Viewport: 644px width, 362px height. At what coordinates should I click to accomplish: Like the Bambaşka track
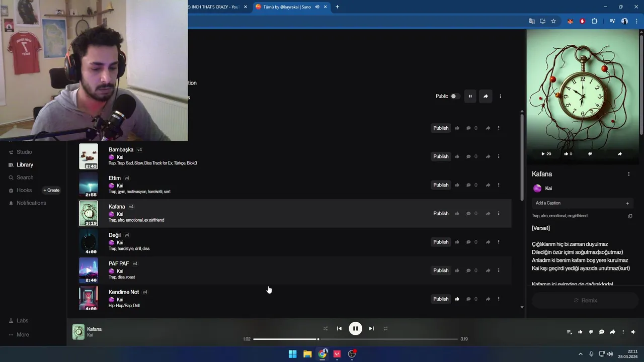(457, 156)
